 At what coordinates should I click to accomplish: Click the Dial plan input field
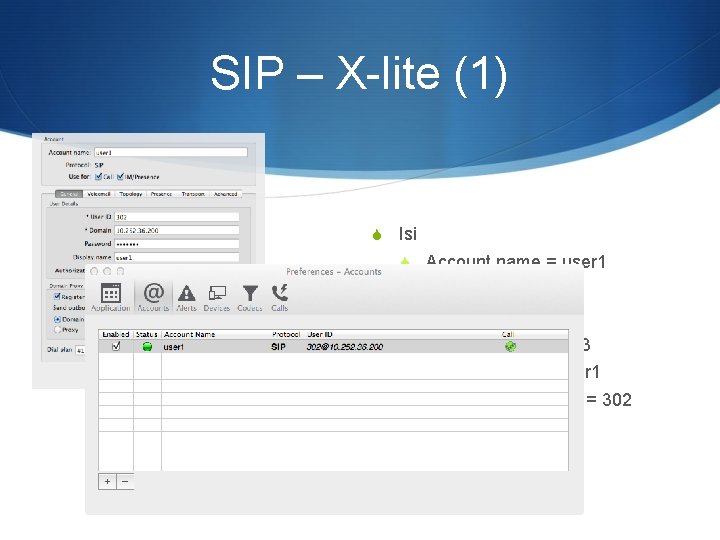coord(80,350)
